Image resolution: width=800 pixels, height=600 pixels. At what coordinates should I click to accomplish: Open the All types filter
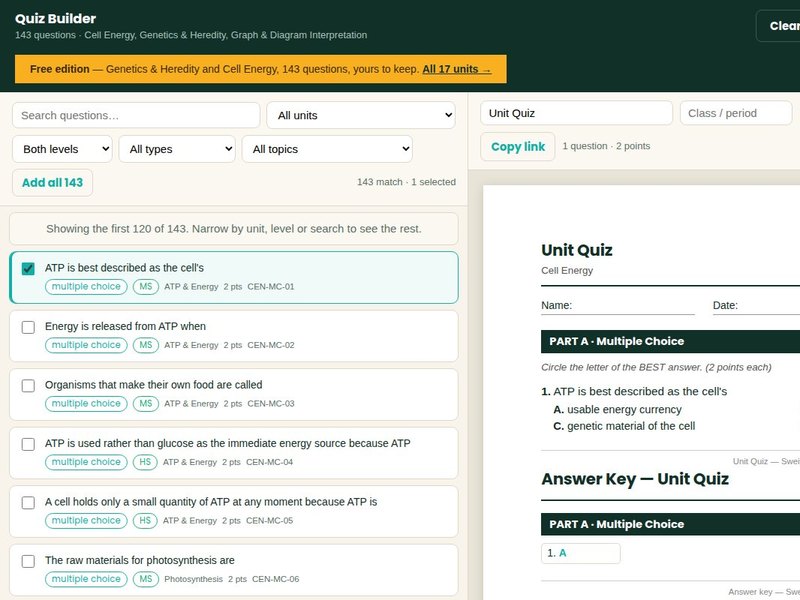tap(177, 149)
